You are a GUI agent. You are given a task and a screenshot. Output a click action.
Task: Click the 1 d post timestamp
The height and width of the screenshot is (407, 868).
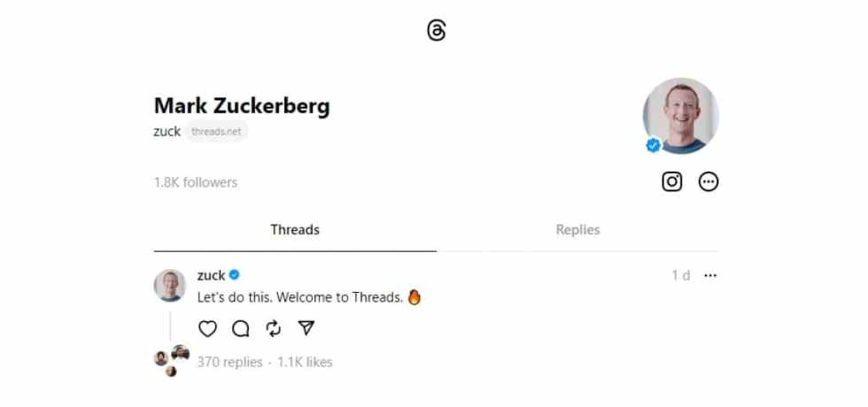[680, 275]
